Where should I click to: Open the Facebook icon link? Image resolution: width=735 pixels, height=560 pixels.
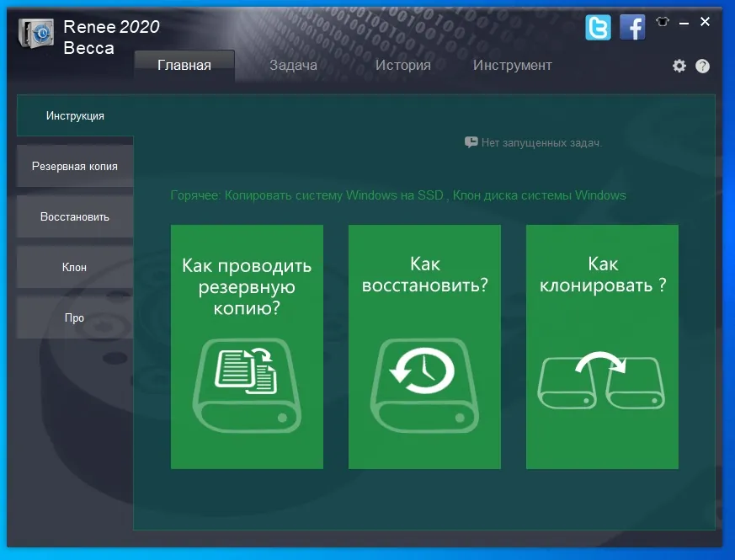632,27
